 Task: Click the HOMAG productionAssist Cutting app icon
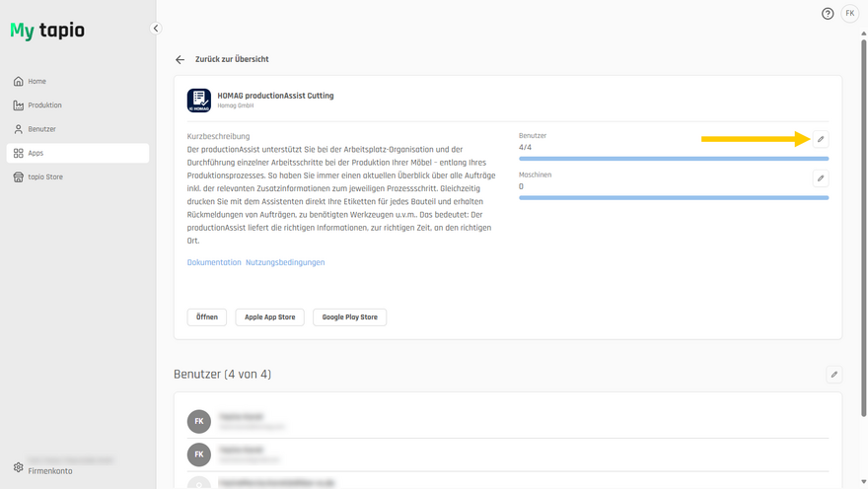point(198,101)
